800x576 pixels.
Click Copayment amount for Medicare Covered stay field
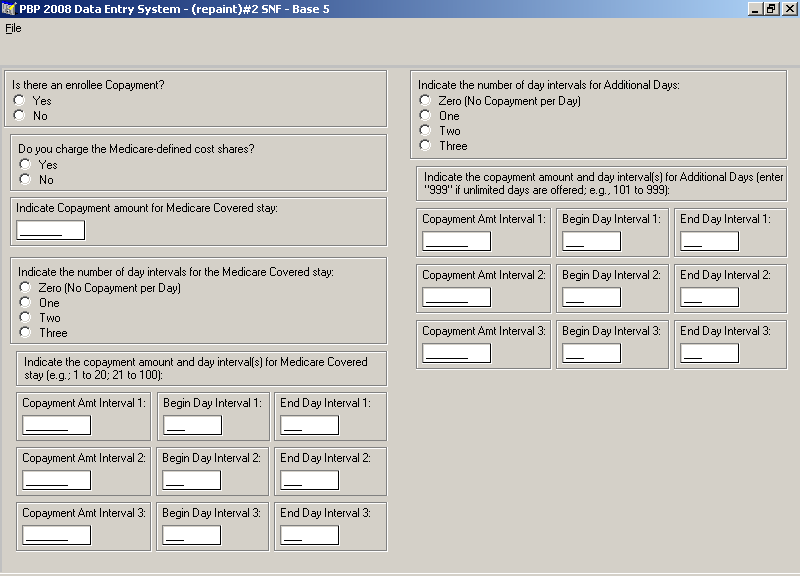click(51, 230)
